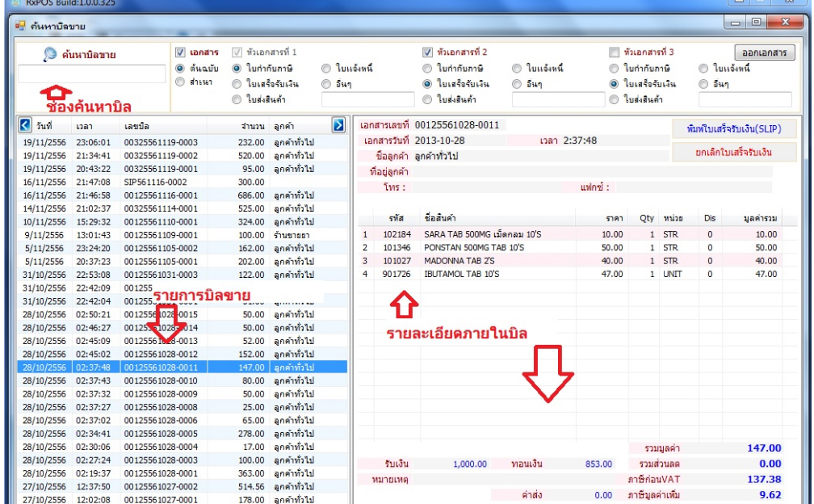Select ใบส่งสินค้า under หัวเอกสารที่ 1
This screenshot has width=814, height=504.
coord(237,99)
